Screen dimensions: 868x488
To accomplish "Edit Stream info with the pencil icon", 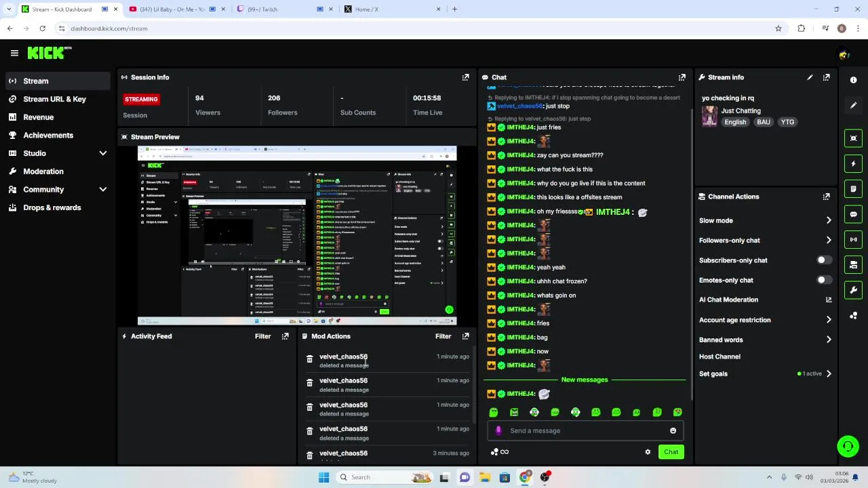I will [810, 77].
